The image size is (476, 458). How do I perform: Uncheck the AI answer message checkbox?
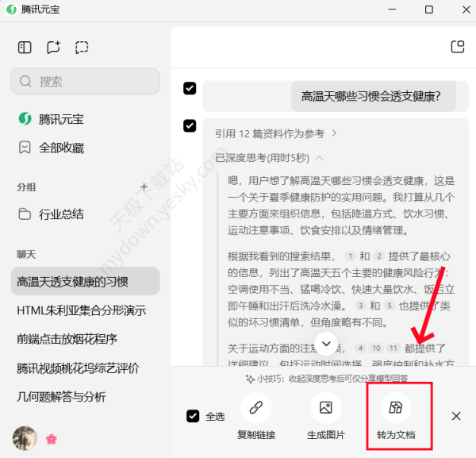point(190,125)
